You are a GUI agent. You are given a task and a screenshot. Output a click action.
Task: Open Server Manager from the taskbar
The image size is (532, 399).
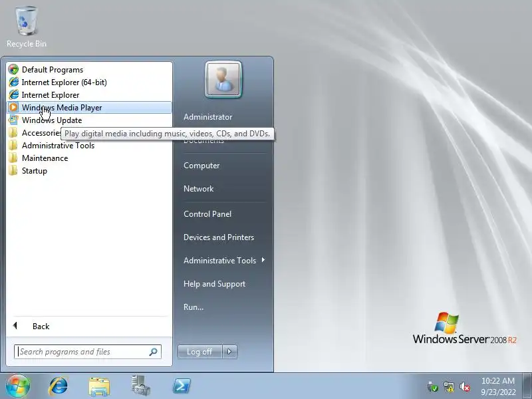[140, 386]
